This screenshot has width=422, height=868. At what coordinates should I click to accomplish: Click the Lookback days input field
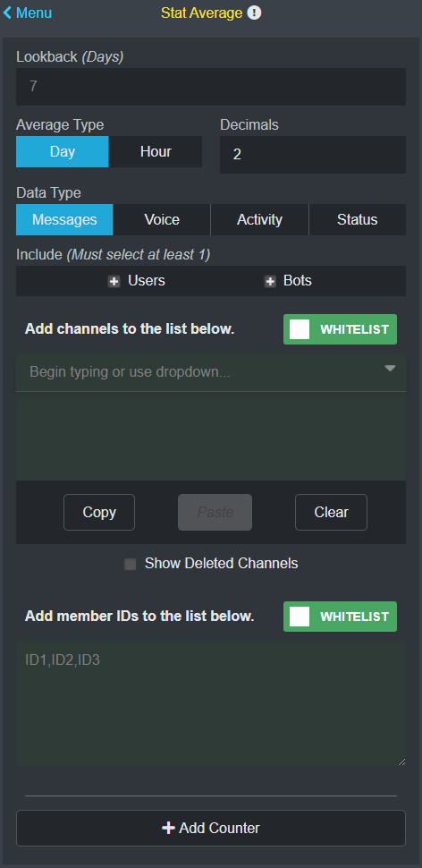(211, 87)
